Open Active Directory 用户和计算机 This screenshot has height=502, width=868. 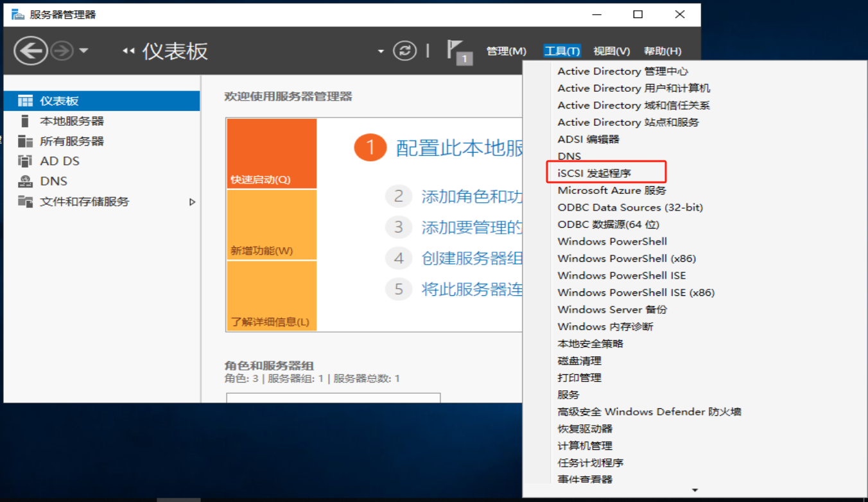[634, 88]
